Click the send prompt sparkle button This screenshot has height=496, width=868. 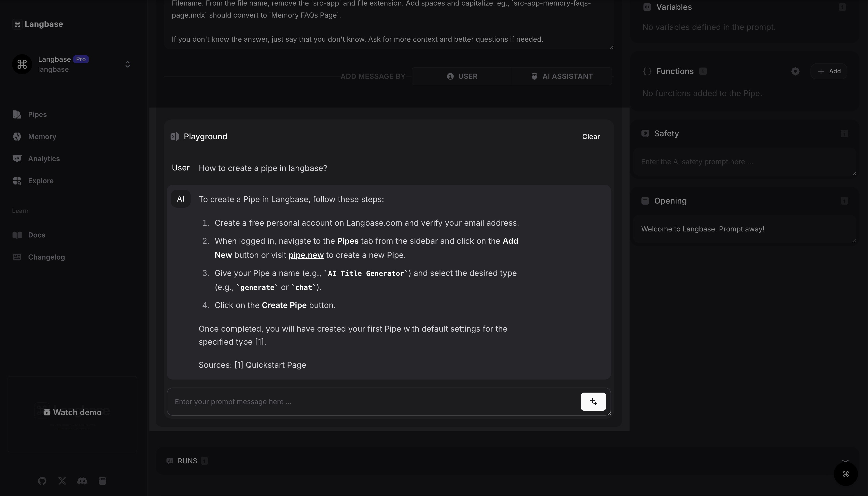click(x=593, y=402)
